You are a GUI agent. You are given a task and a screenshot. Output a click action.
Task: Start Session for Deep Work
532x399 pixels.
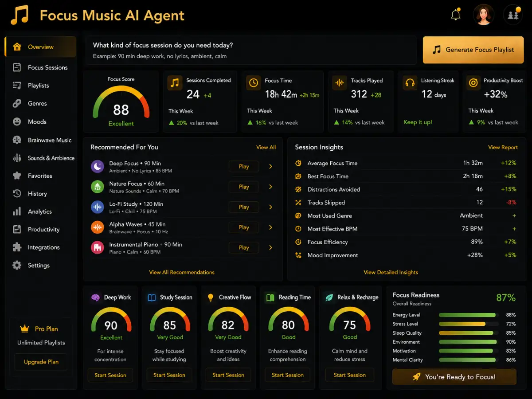pos(110,375)
